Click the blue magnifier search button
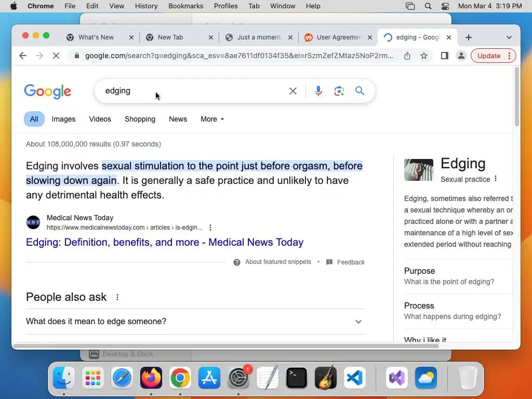532x399 pixels. point(360,90)
